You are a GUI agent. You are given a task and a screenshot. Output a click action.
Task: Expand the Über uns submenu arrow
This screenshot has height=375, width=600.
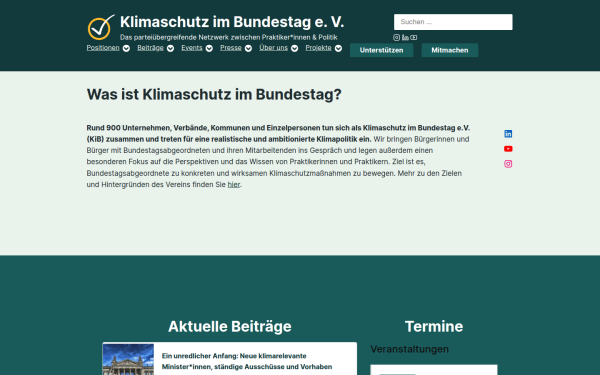tap(295, 48)
